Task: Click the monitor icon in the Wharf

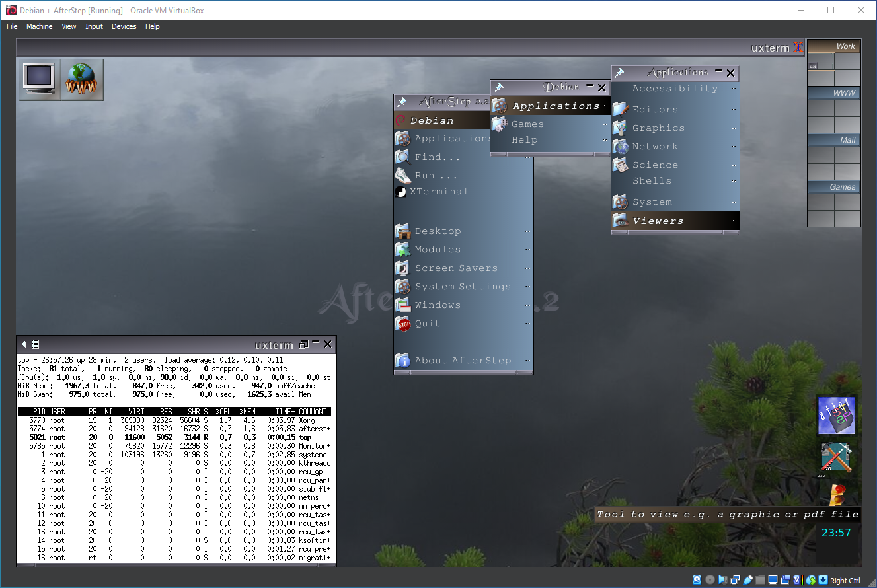Action: (x=40, y=79)
